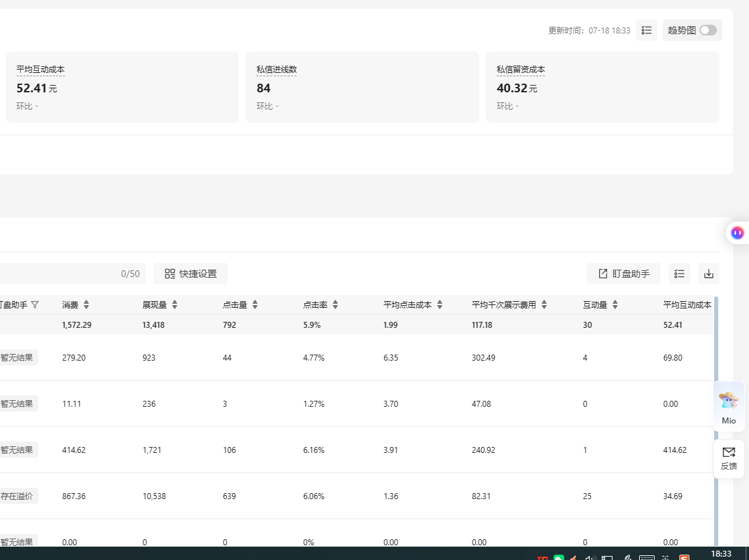The image size is (749, 560).
Task: Open table column settings icon next to download
Action: pyautogui.click(x=679, y=274)
